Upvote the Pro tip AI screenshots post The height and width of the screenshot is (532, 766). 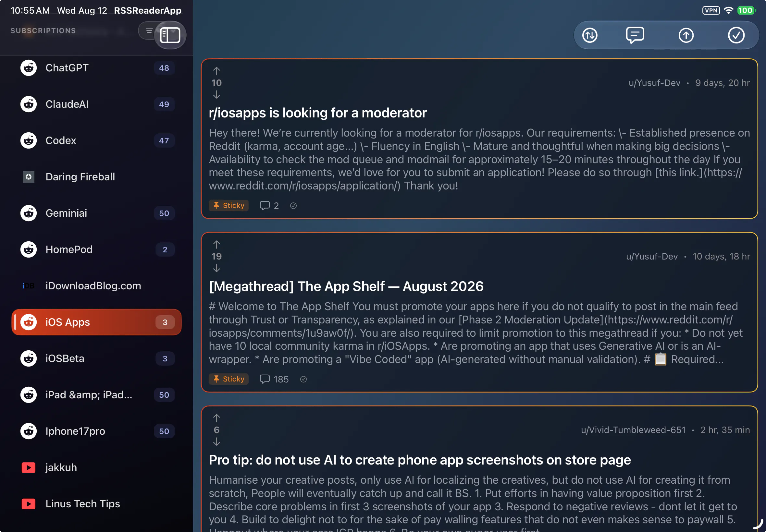(x=216, y=418)
